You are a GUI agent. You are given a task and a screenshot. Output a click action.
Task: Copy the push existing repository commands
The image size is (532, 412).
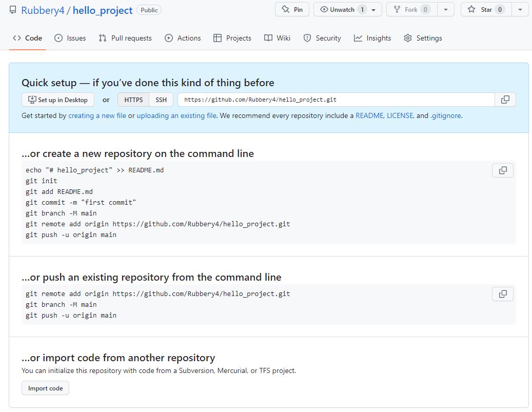[503, 294]
